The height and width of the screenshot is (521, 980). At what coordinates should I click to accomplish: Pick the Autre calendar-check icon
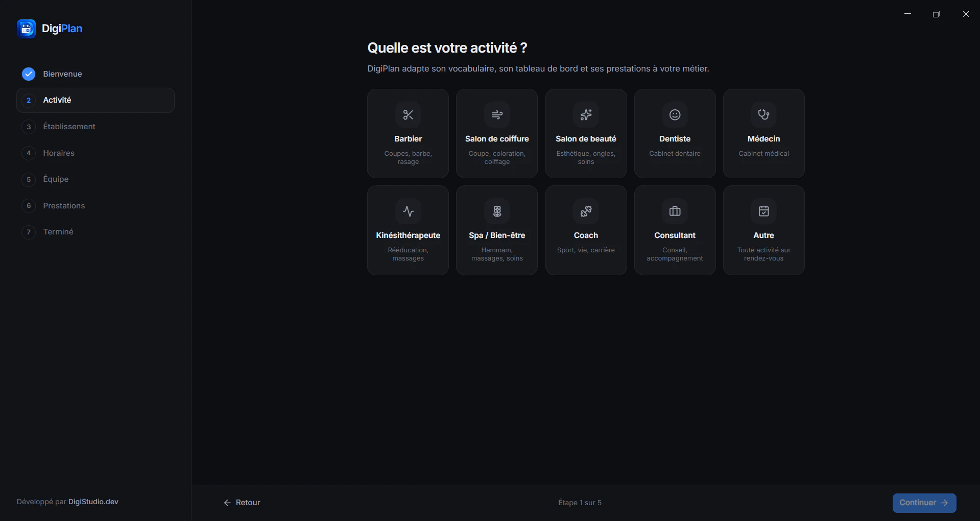[763, 211]
